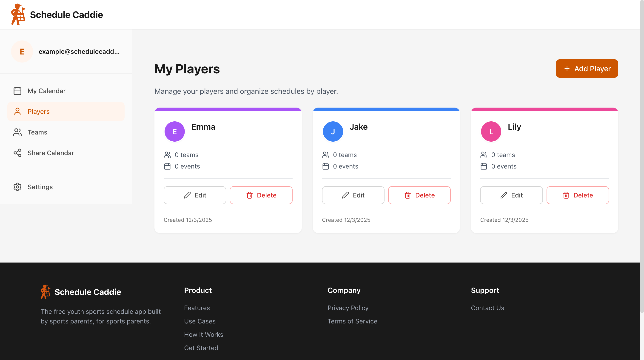Click the account avatar with letter E
The image size is (644, 360).
click(22, 51)
